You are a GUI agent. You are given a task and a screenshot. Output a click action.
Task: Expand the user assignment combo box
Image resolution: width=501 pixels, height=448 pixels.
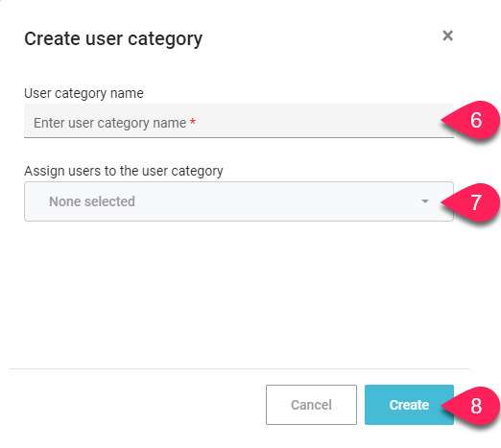pyautogui.click(x=239, y=201)
